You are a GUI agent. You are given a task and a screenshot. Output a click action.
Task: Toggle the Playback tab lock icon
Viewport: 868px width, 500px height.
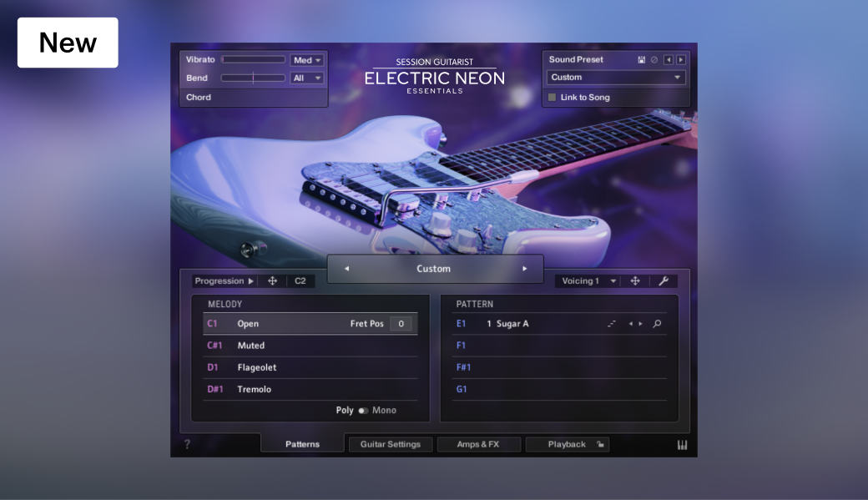[x=600, y=444]
